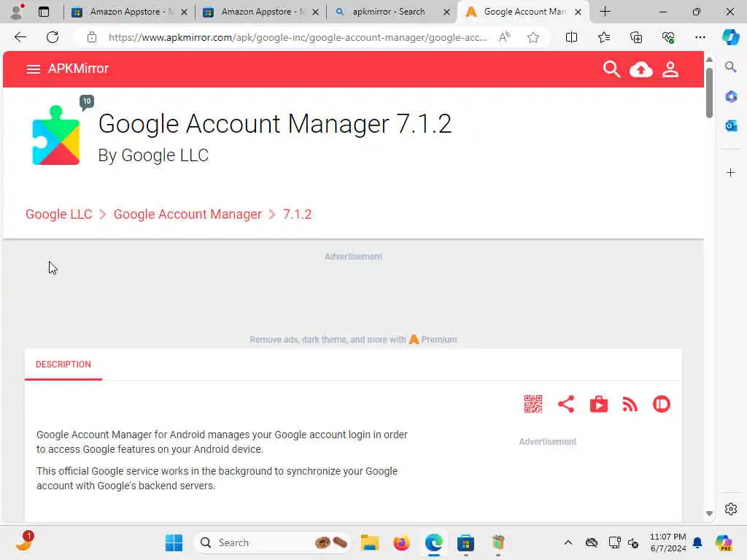This screenshot has width=747, height=560.
Task: Open the APKMirror hamburger menu
Action: click(33, 69)
